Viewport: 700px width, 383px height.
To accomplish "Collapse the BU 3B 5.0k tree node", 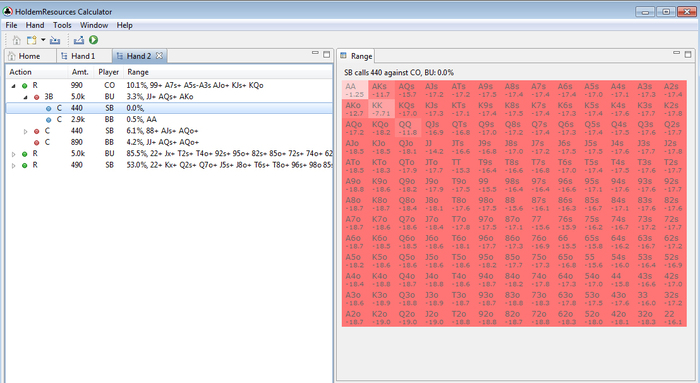I will (x=25, y=97).
